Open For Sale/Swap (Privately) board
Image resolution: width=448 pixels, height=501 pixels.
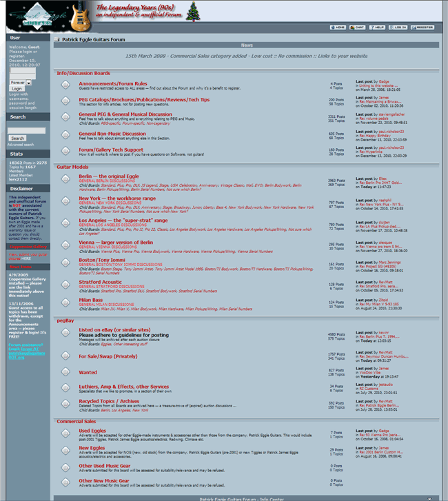[108, 356]
